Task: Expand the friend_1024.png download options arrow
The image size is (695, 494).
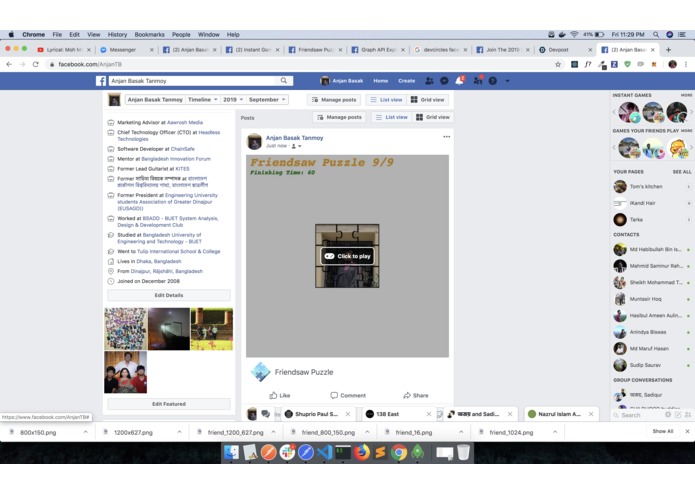Action: tap(555, 432)
